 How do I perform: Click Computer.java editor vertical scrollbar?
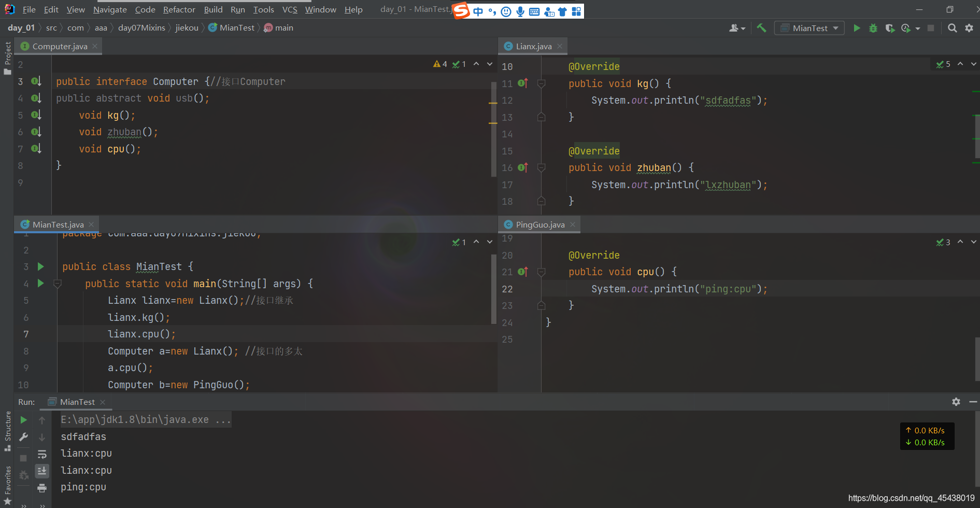tap(494, 130)
